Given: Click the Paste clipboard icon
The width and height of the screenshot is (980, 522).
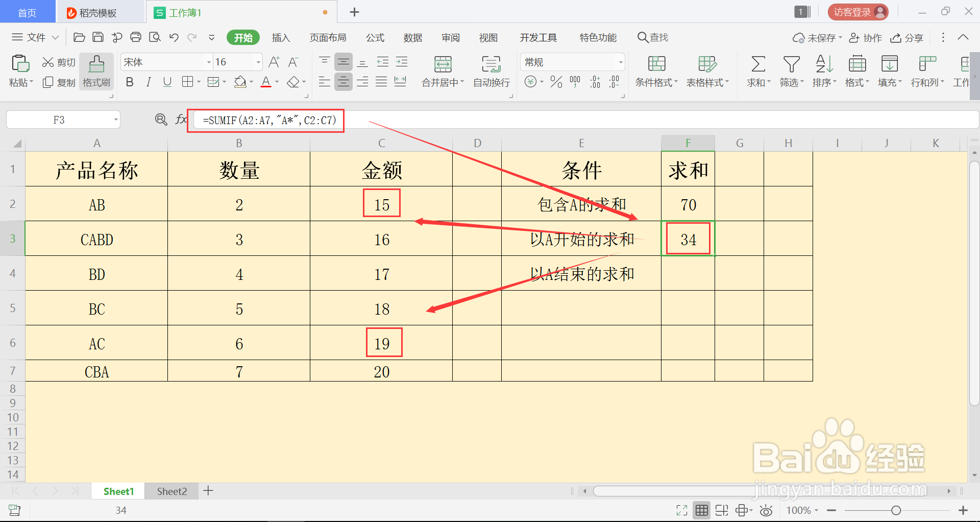Looking at the screenshot, I should coord(20,64).
